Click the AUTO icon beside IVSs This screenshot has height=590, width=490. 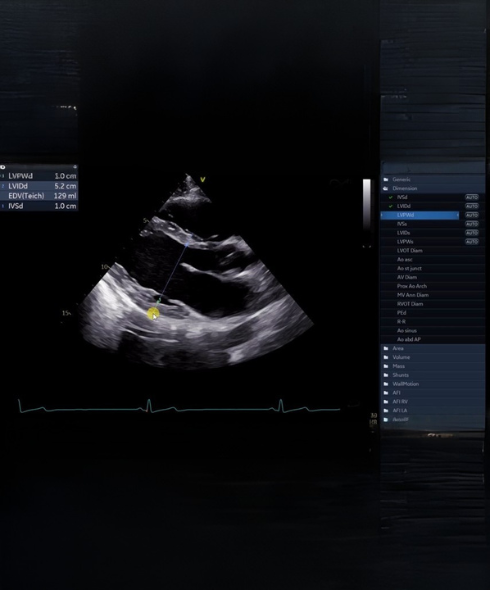click(472, 224)
